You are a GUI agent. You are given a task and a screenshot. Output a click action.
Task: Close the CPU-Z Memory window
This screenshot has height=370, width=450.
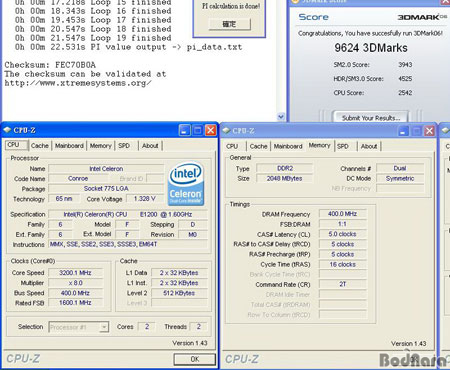429,131
